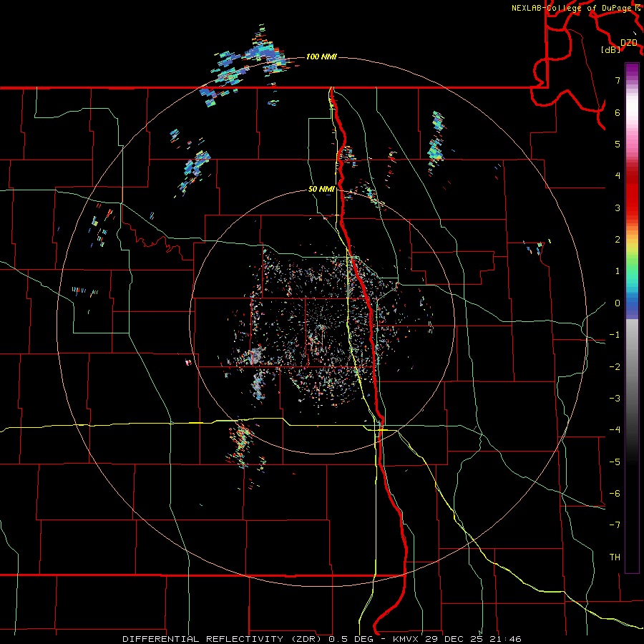Click the ZDR color scale bar
Viewport: 644px width, 644px height.
point(632,318)
